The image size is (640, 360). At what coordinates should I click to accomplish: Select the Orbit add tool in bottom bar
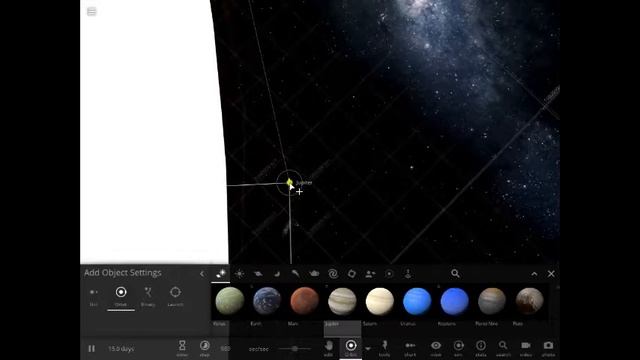coord(351,348)
